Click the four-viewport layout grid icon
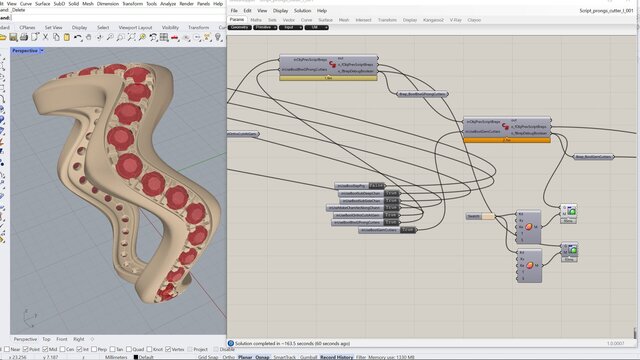This screenshot has height=360, width=640. tap(164, 38)
